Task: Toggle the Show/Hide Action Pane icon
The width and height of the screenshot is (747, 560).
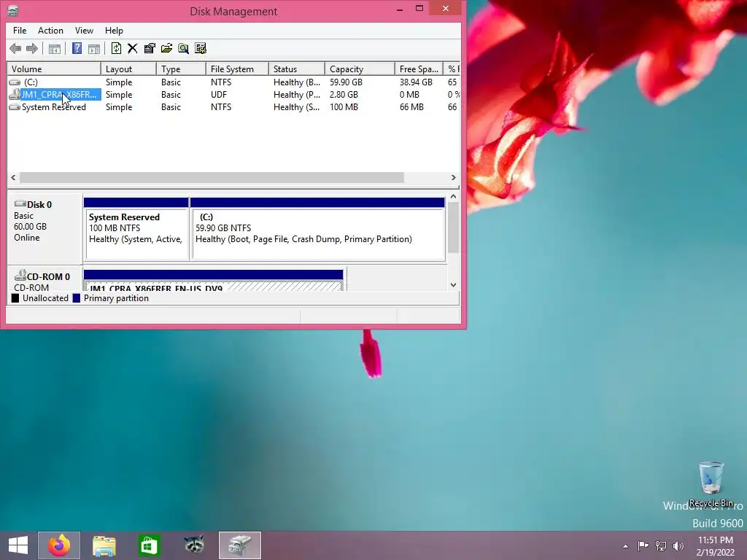Action: 94,48
